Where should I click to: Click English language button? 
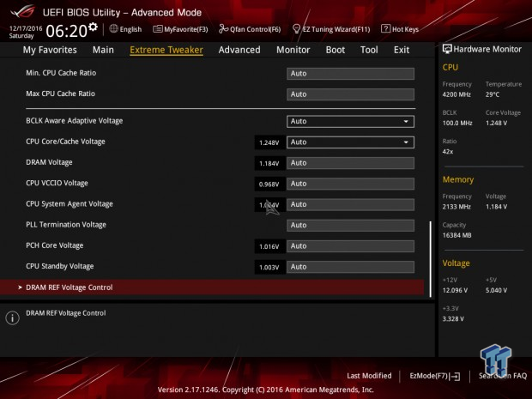[x=130, y=29]
